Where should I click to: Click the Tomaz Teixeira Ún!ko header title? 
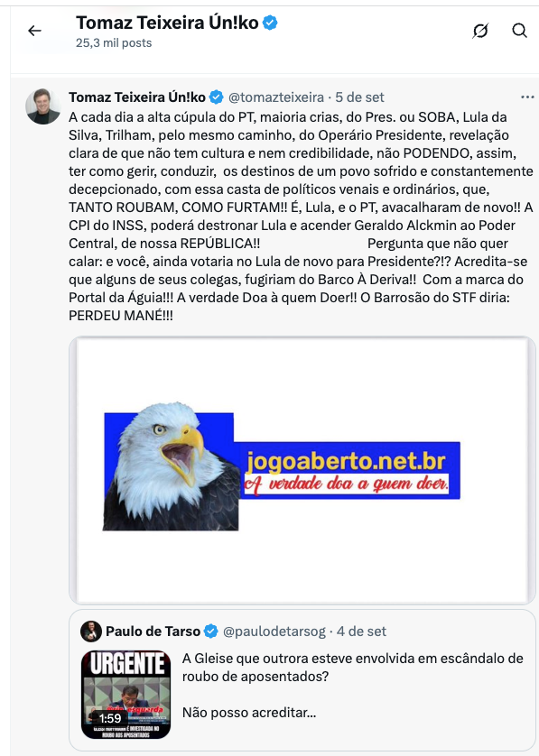tap(167, 23)
